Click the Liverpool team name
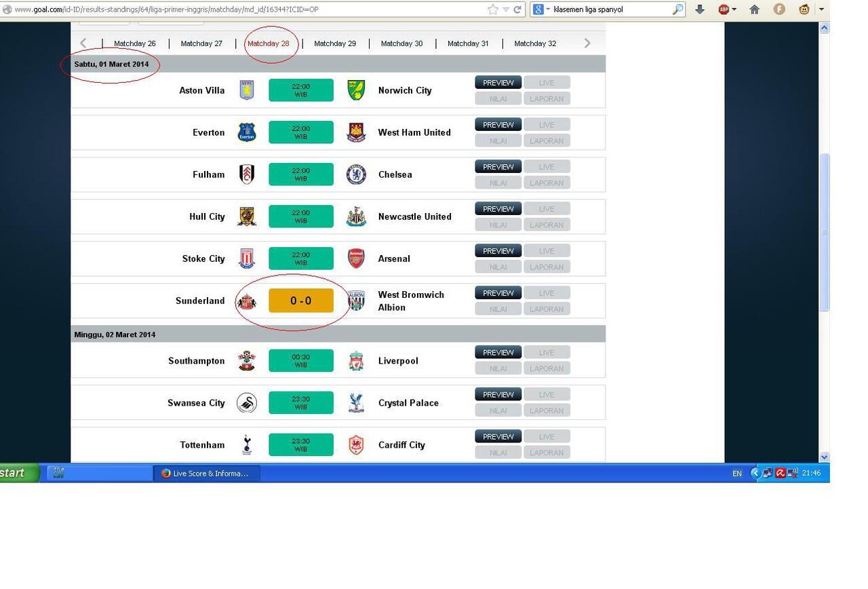Image resolution: width=868 pixels, height=589 pixels. [x=398, y=361]
